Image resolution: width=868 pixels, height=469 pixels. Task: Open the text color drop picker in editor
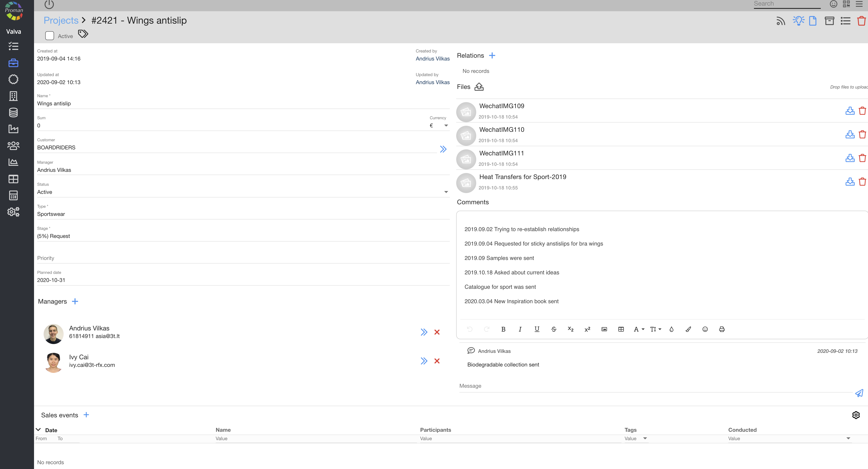point(671,329)
